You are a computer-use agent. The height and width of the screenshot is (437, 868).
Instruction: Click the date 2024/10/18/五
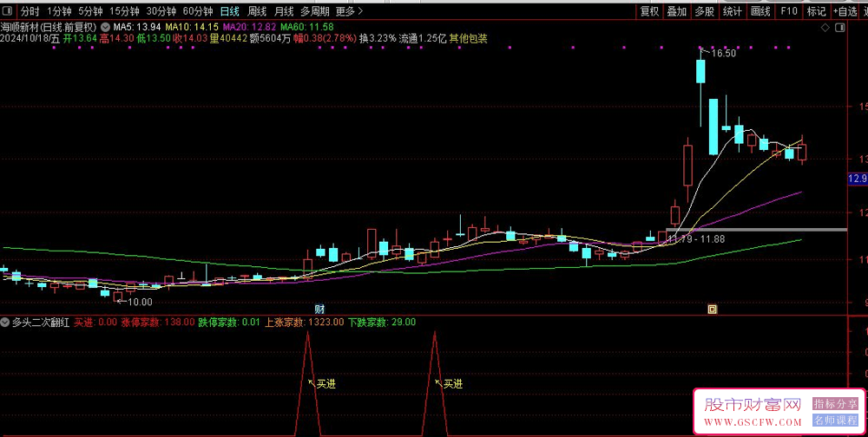[x=30, y=39]
